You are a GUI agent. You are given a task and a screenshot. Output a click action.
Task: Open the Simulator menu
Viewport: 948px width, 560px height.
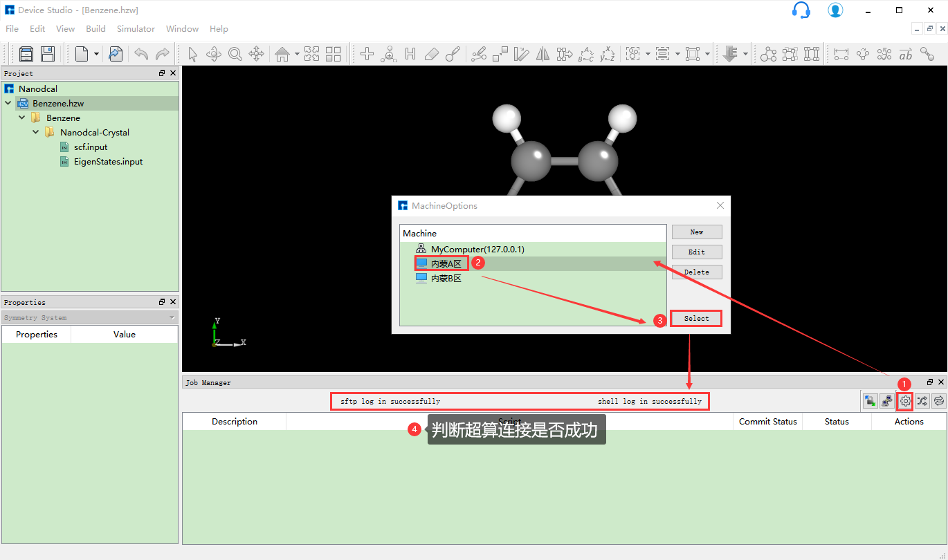[x=136, y=29]
